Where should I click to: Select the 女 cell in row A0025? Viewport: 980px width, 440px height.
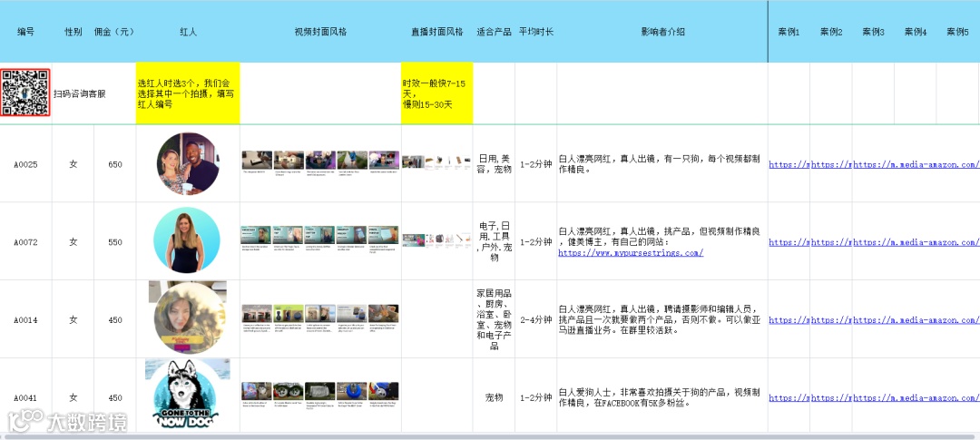coord(73,165)
